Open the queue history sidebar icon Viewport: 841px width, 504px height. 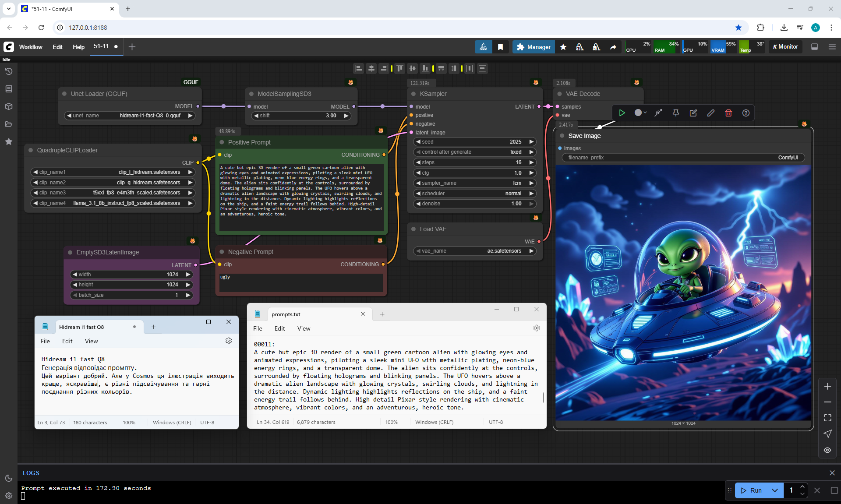pos(9,71)
